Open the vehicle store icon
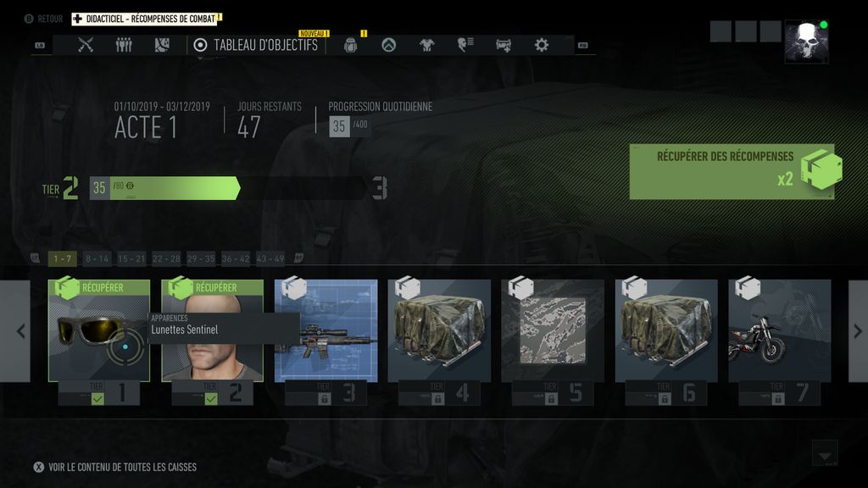Image resolution: width=868 pixels, height=488 pixels. (504, 46)
